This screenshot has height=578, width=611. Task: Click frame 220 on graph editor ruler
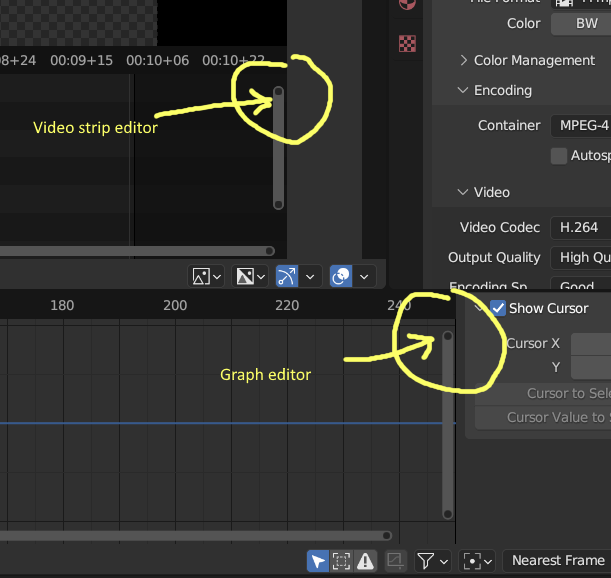287,306
